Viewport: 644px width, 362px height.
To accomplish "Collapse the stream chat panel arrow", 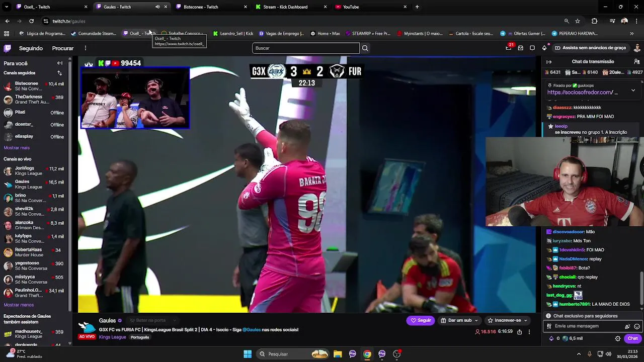I will click(549, 62).
